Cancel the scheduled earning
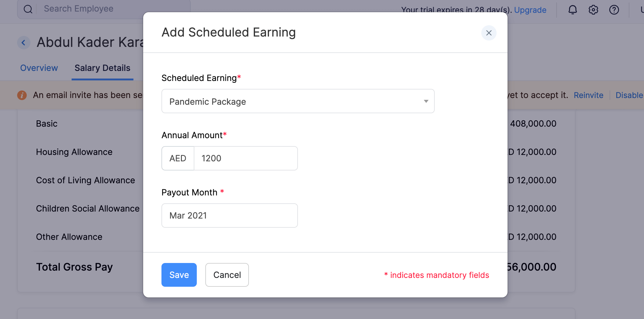 coord(227,275)
